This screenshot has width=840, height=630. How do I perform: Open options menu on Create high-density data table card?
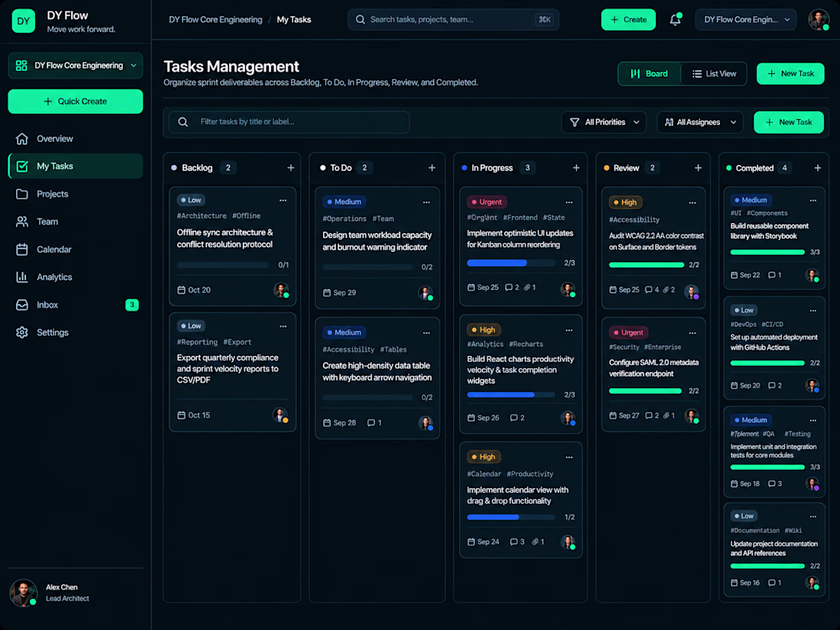(426, 333)
